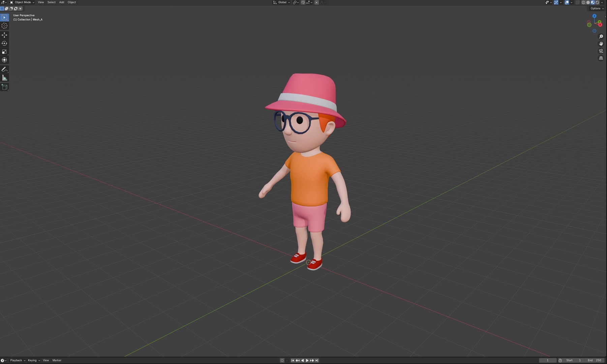Jump to next keyframe

point(312,360)
